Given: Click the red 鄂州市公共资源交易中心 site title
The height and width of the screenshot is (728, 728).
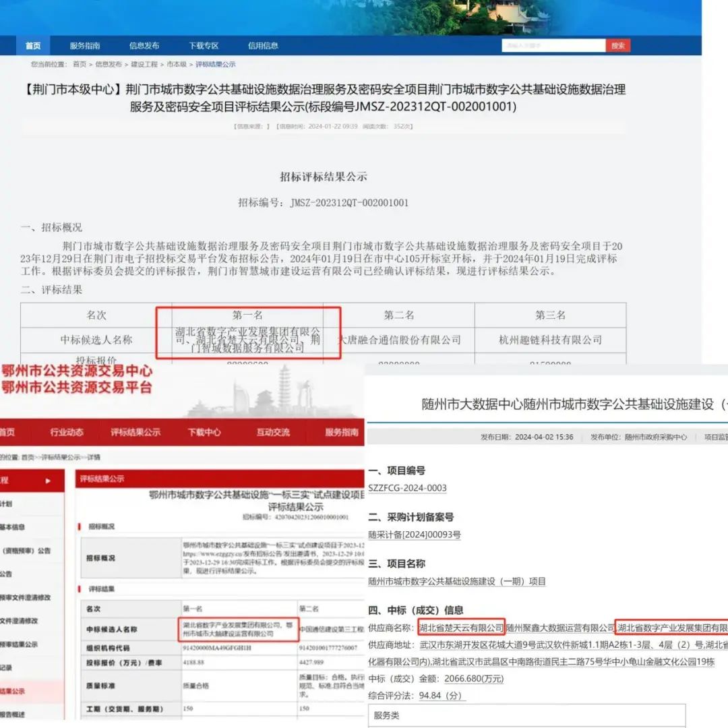Looking at the screenshot, I should click(x=77, y=371).
